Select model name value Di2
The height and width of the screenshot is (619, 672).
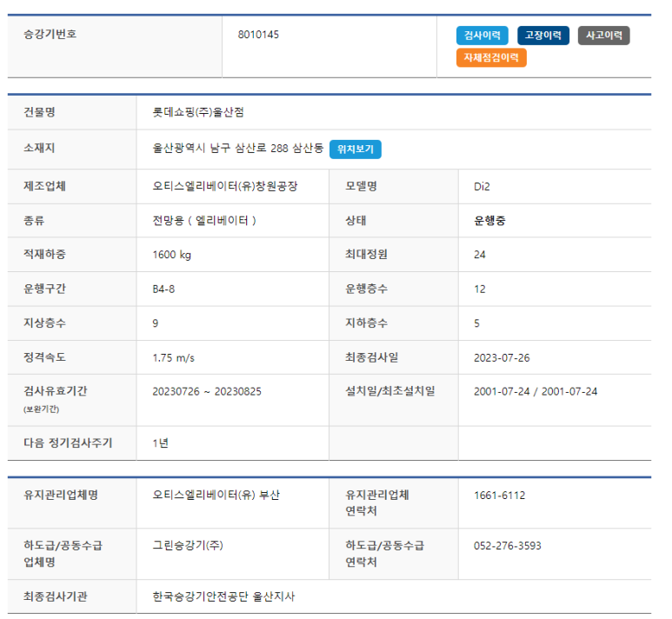pos(482,186)
